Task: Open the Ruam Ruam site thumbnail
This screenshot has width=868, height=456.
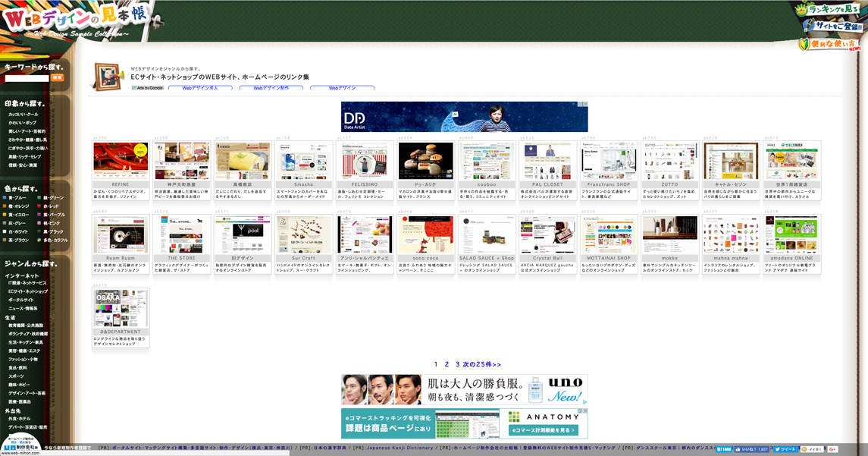Action: (x=121, y=234)
